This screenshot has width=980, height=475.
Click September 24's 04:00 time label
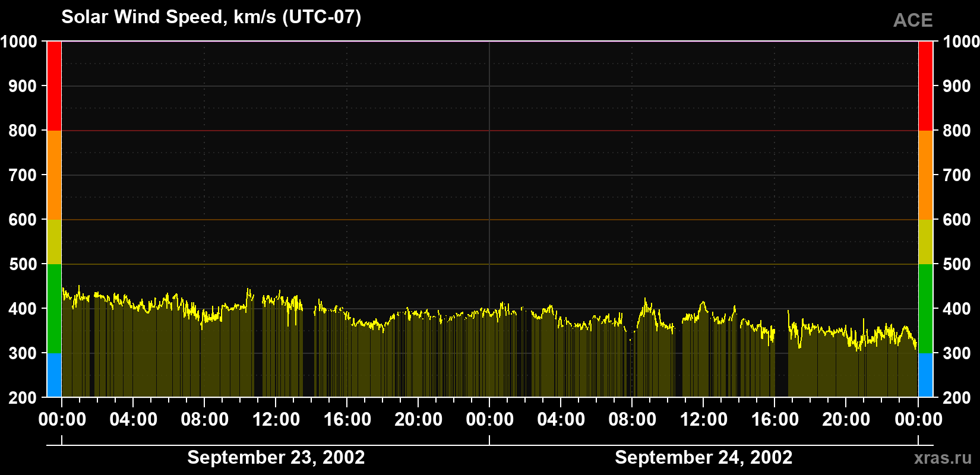tap(561, 420)
